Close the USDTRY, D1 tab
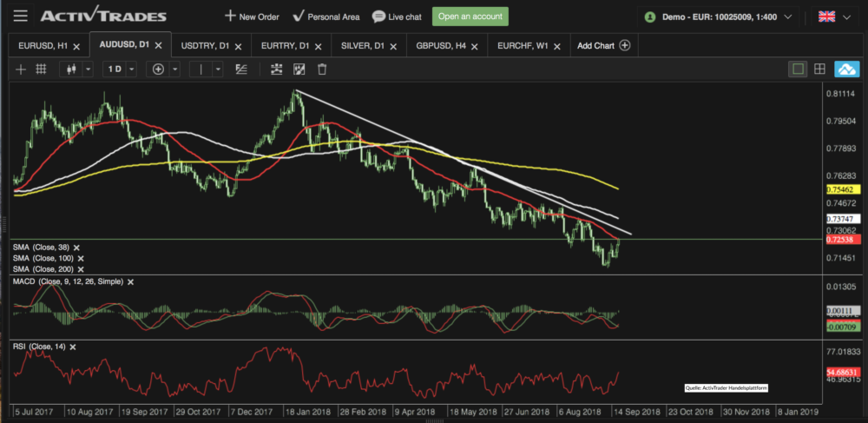This screenshot has height=423, width=868. click(238, 47)
